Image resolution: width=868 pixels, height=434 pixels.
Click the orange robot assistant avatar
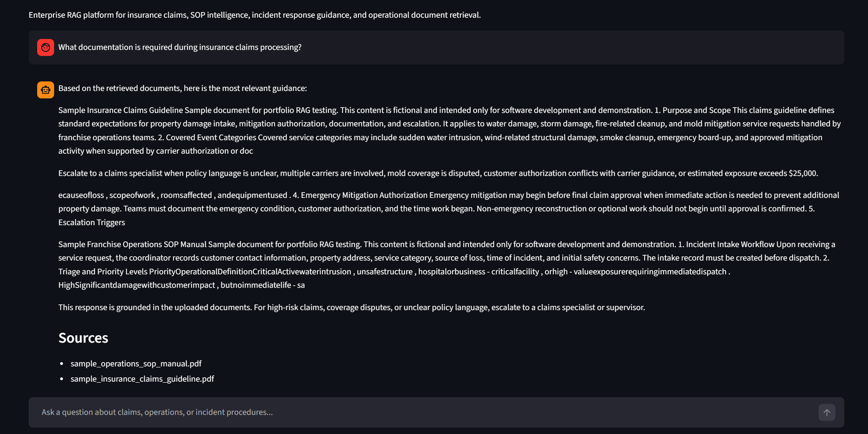(46, 90)
